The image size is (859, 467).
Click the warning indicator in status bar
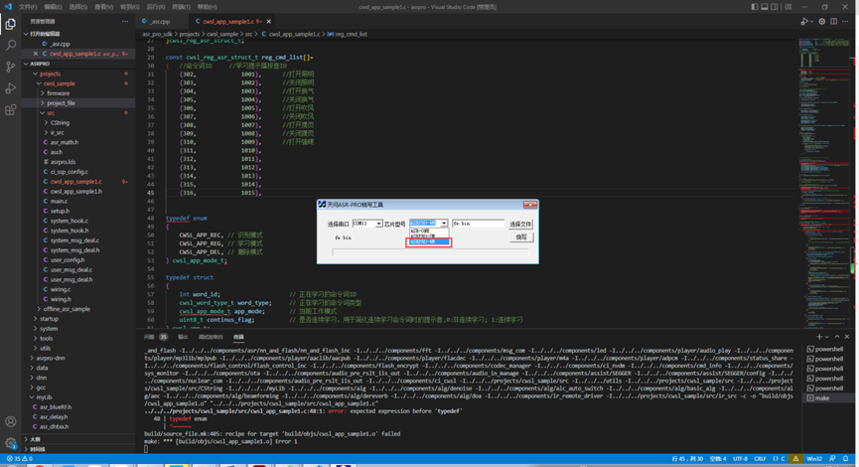pyautogui.click(x=795, y=458)
